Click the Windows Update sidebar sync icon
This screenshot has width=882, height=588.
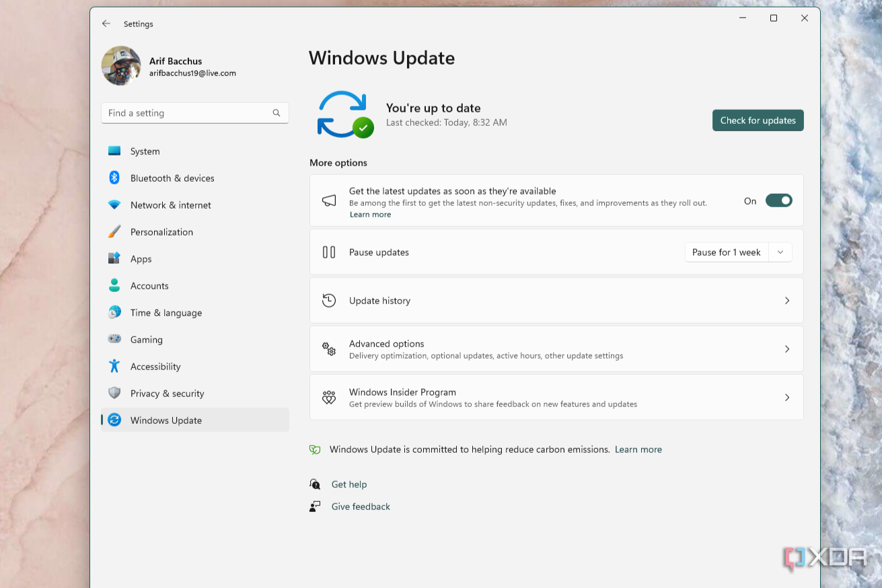coord(114,420)
